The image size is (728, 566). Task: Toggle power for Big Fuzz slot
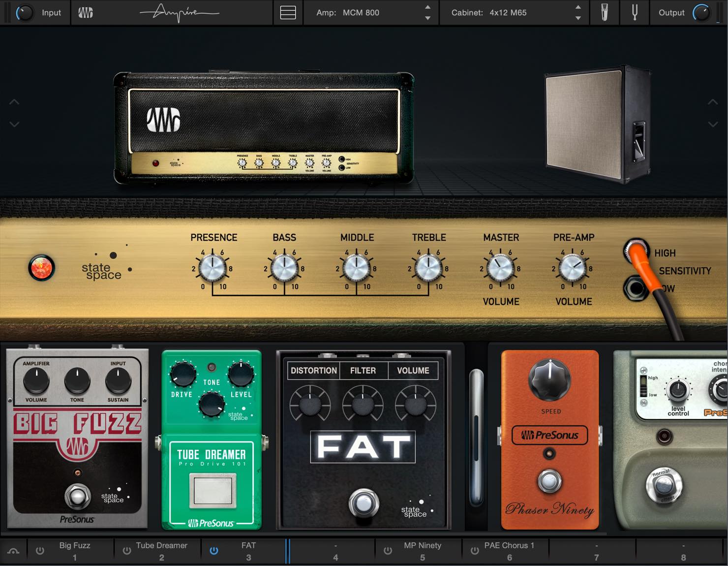point(40,551)
